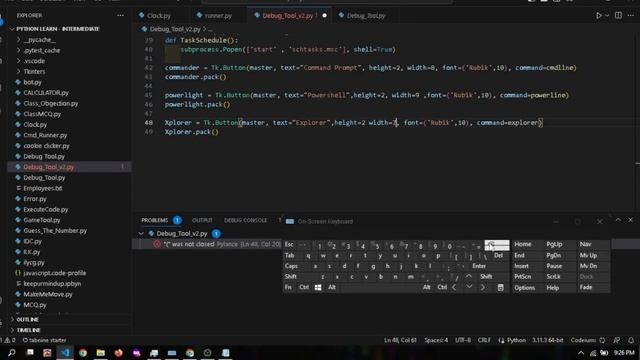The width and height of the screenshot is (640, 360).
Task: Toggle the Ctrl key next to the Fn key
Action: [304, 287]
